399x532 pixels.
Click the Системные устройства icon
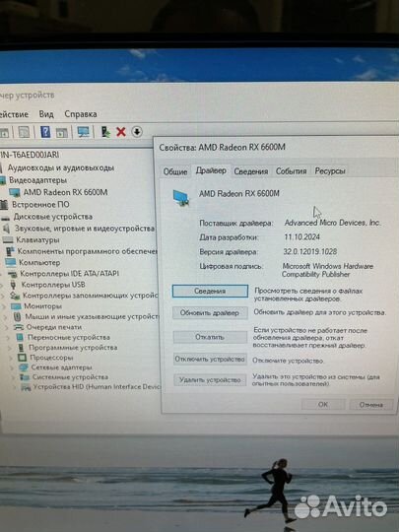click(24, 377)
